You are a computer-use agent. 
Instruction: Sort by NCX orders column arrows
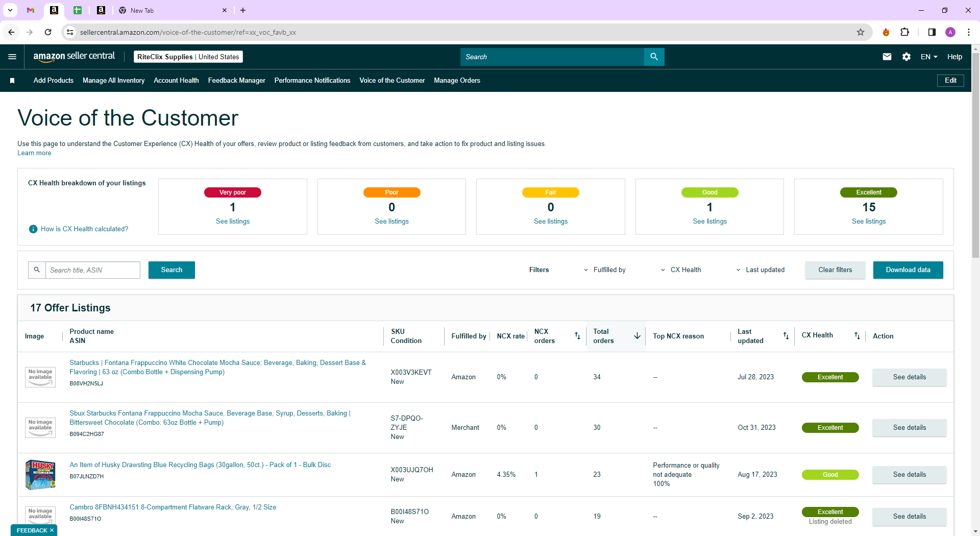click(x=577, y=336)
